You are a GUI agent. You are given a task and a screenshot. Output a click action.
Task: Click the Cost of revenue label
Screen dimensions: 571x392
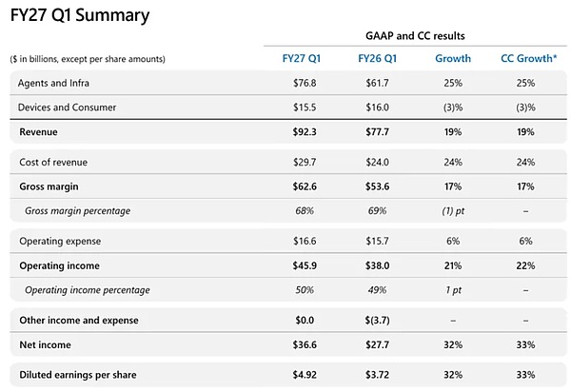pos(53,162)
